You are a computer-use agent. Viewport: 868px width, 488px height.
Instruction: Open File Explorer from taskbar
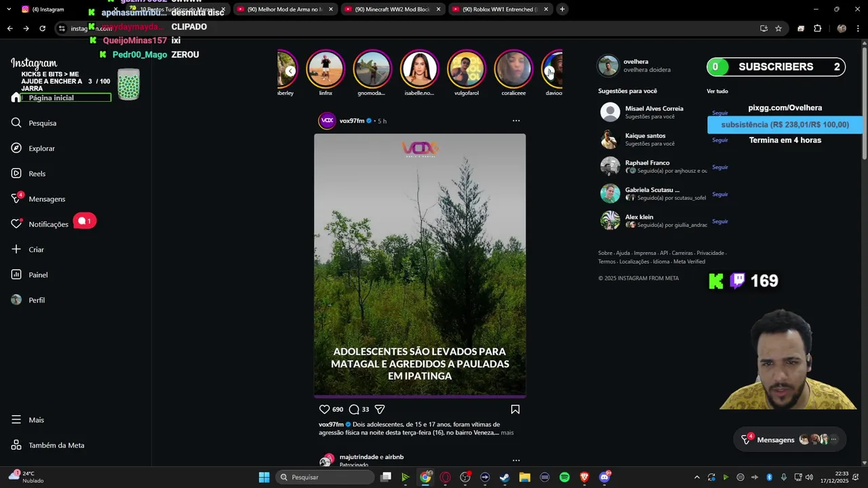(x=524, y=477)
